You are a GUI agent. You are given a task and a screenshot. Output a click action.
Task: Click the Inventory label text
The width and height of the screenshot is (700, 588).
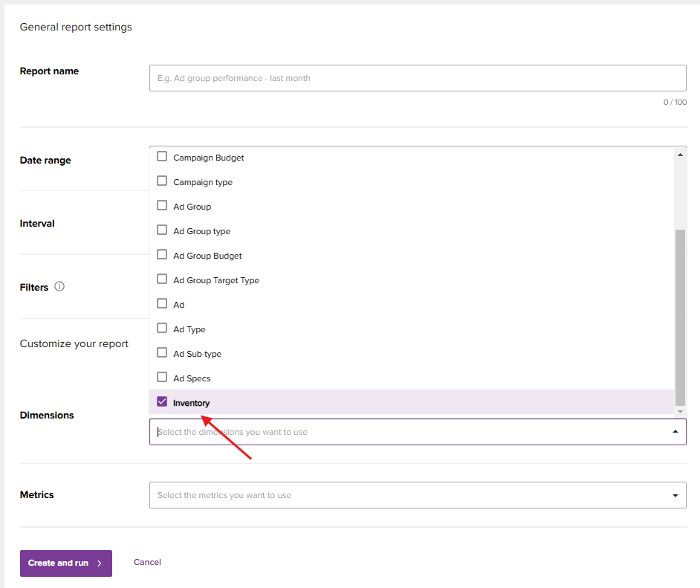(192, 403)
